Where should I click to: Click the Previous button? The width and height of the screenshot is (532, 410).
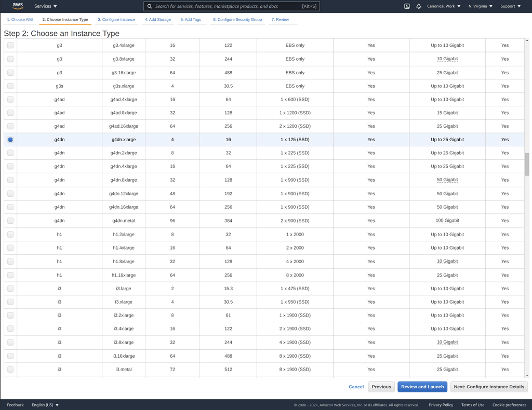[381, 387]
